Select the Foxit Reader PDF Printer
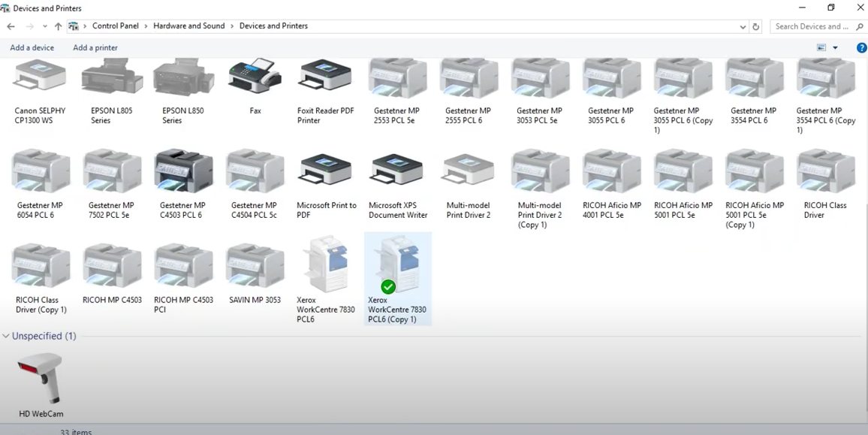Viewport: 868px width, 435px height. (326, 79)
